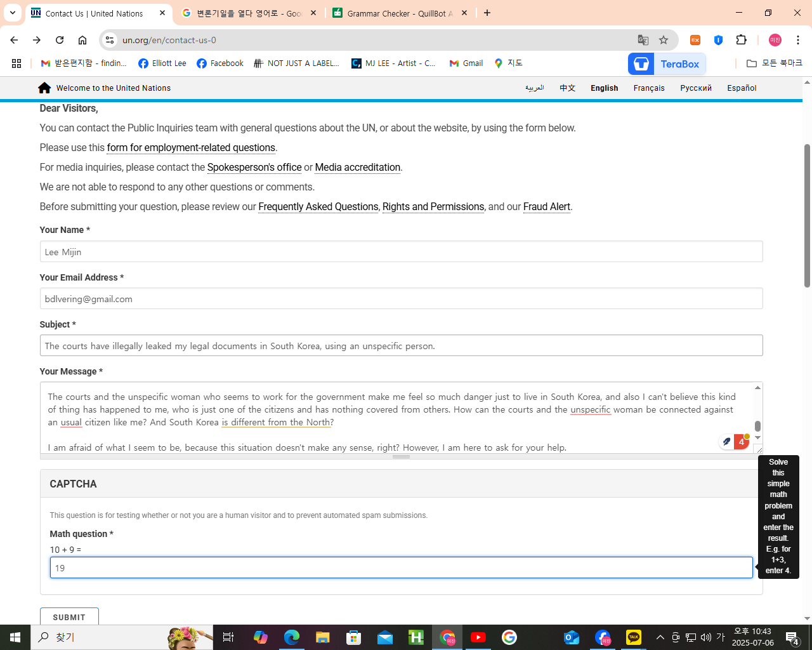Click the Your Name input field
The height and width of the screenshot is (650, 812).
(401, 251)
